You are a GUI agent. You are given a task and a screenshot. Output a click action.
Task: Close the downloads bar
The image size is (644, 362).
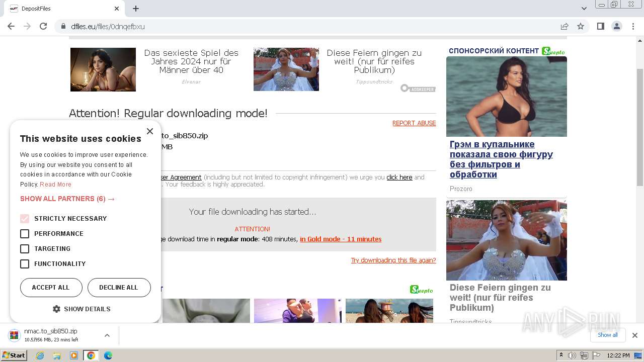tap(635, 335)
